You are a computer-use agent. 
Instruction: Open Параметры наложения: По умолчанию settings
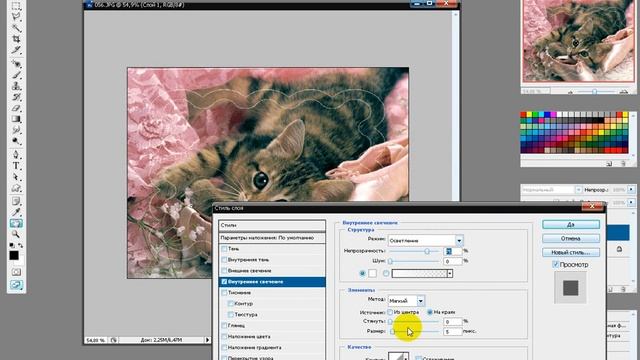[x=272, y=238]
